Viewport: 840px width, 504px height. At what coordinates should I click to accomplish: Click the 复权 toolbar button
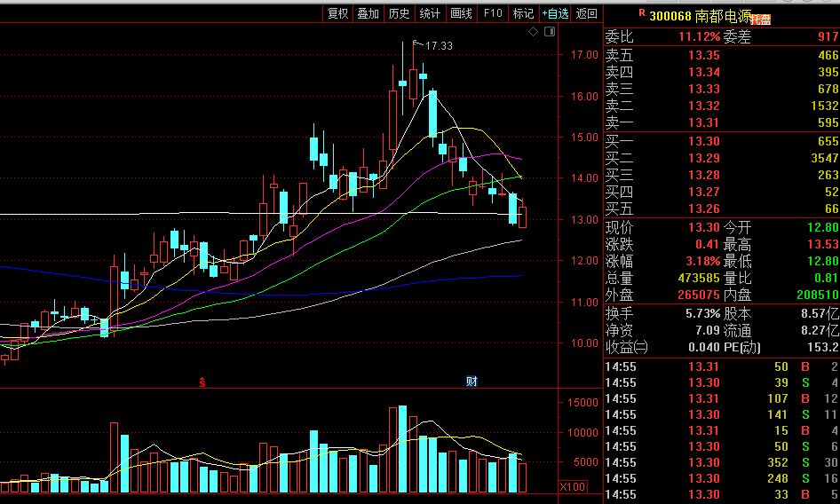337,13
